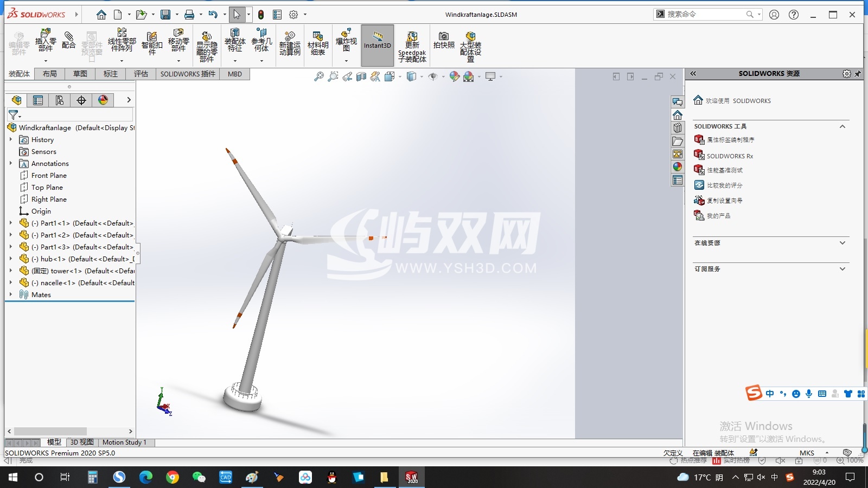Image resolution: width=868 pixels, height=488 pixels.
Task: Click the 比较我的评分 link
Action: click(x=718, y=185)
